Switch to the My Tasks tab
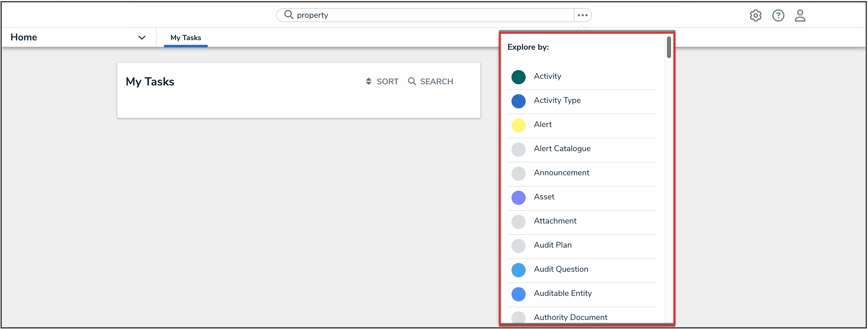 [x=186, y=38]
